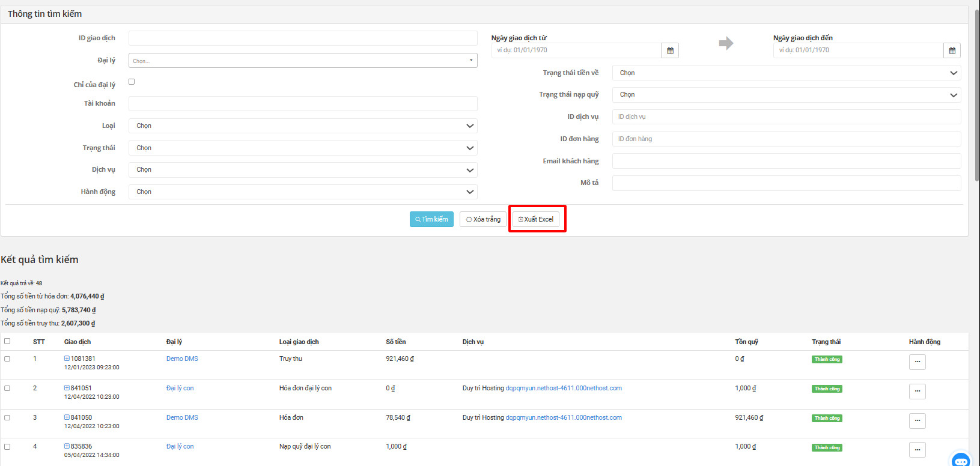The height and width of the screenshot is (466, 980).
Task: Open the 'Dịch vụ' service dropdown
Action: [x=303, y=170]
